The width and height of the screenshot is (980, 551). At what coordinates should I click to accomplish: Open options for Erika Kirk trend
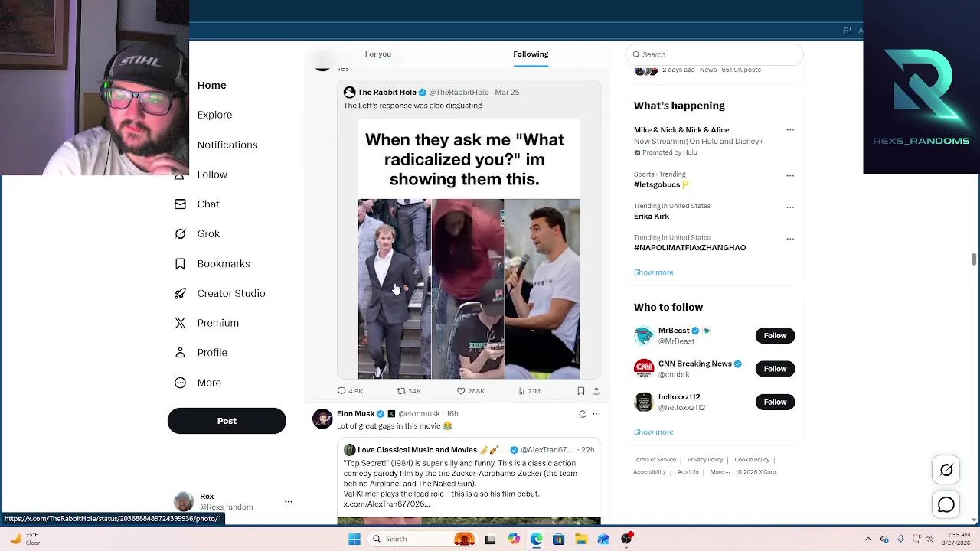coord(790,207)
